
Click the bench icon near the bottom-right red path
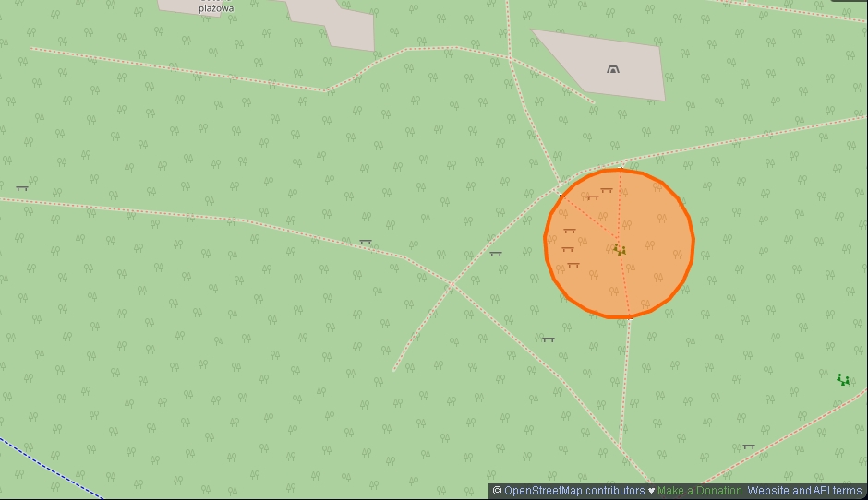tap(749, 446)
